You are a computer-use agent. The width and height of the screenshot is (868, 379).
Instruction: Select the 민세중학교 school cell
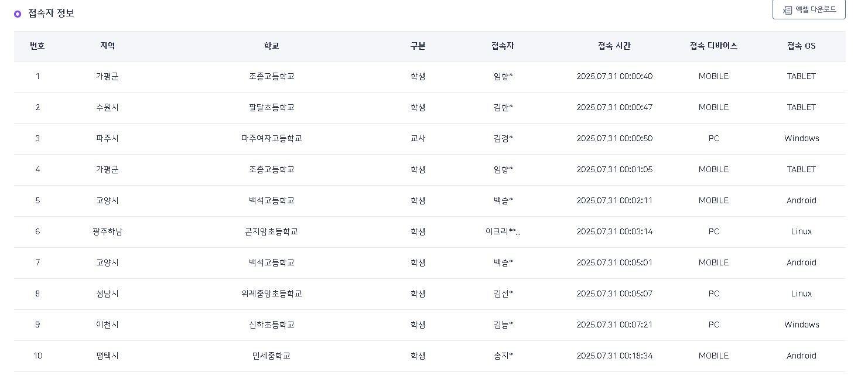click(x=271, y=356)
